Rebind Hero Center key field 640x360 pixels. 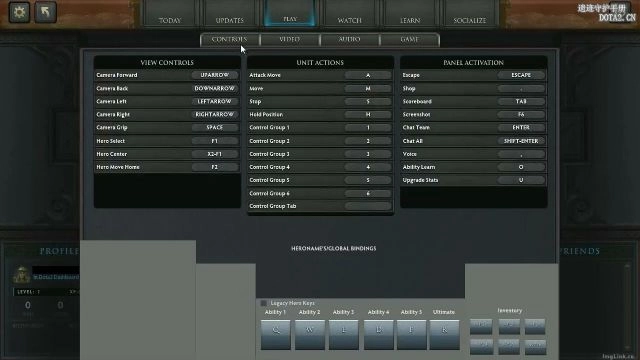(x=215, y=154)
